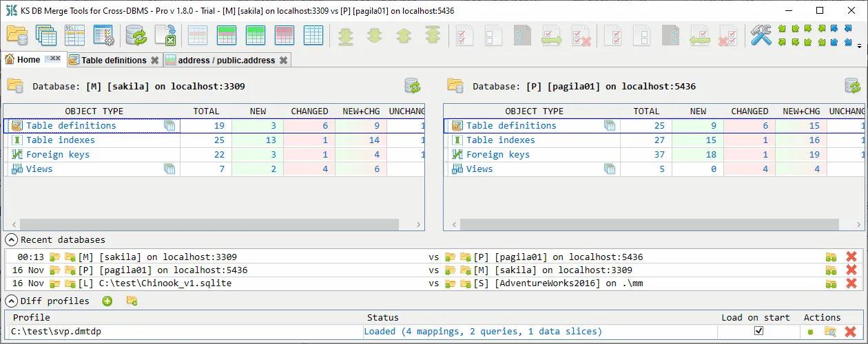
Task: Click the copy icon on left Table definitions row
Action: pos(169,125)
